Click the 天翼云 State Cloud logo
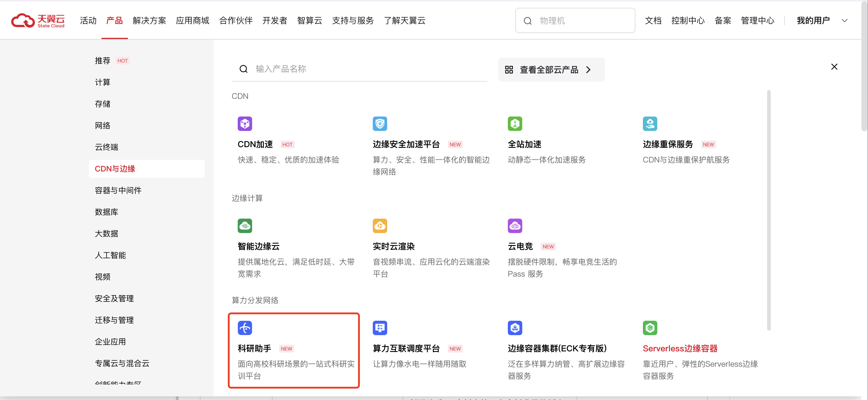Viewport: 868px width, 400px height. [38, 21]
